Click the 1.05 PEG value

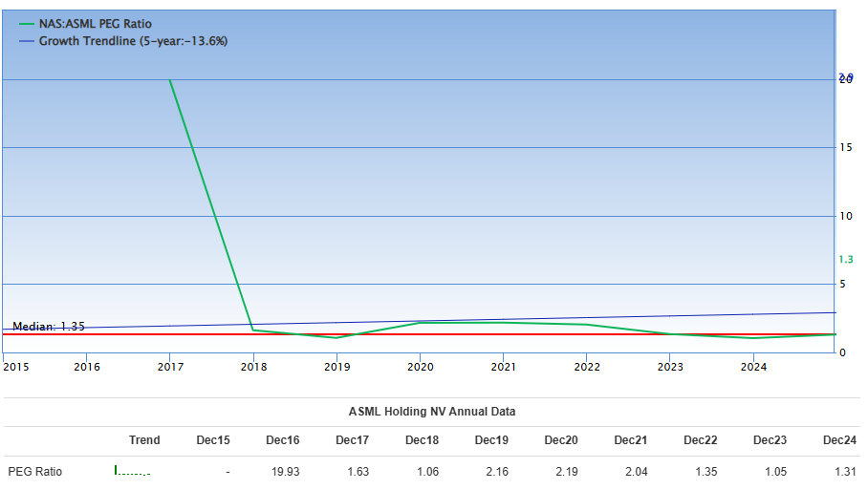[x=775, y=472]
